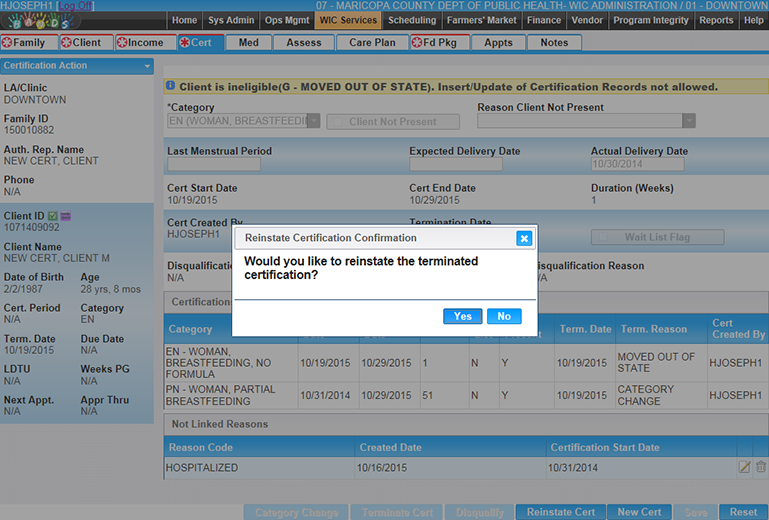Click the HANDS logo in the header

[40, 21]
